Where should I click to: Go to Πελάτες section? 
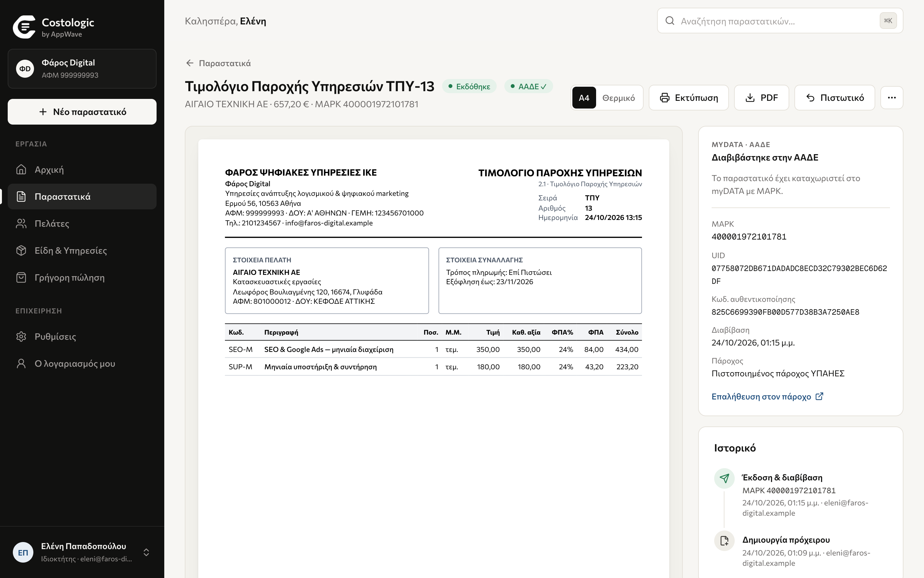point(82,223)
